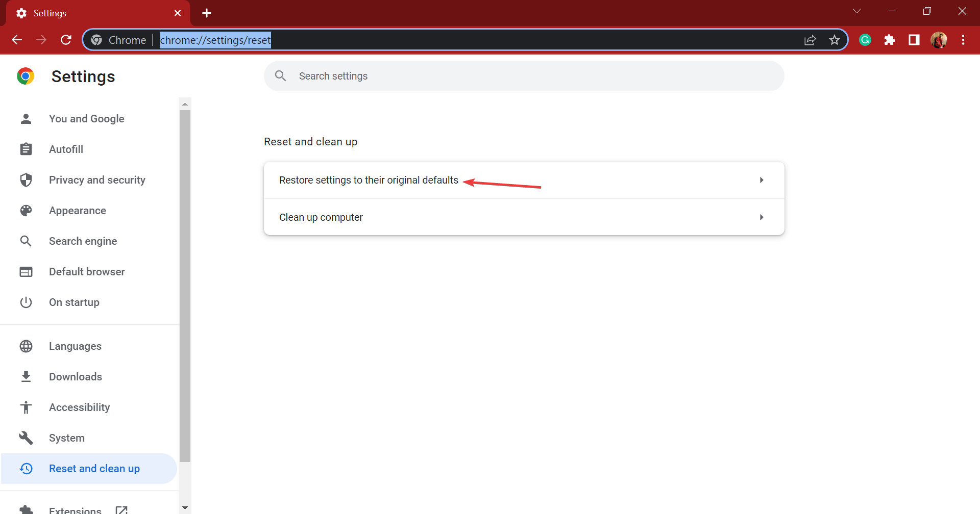Image resolution: width=980 pixels, height=514 pixels.
Task: Reload the current page
Action: pyautogui.click(x=66, y=40)
